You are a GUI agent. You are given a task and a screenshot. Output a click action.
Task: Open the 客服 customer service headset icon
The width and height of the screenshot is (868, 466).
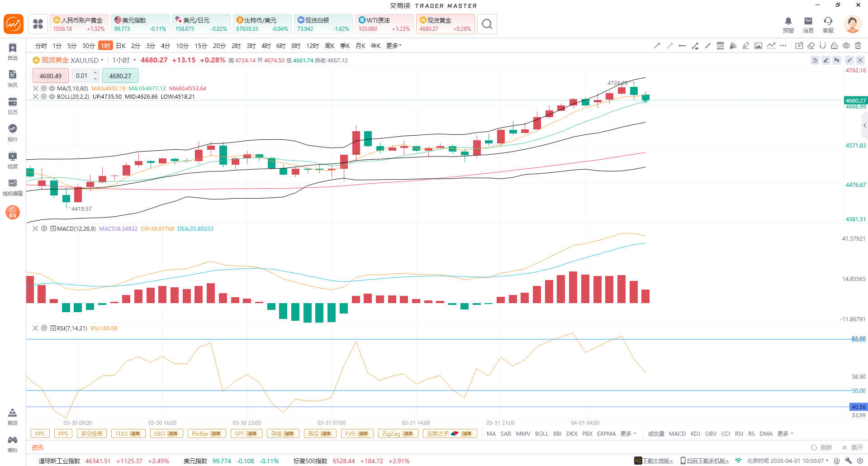[828, 24]
